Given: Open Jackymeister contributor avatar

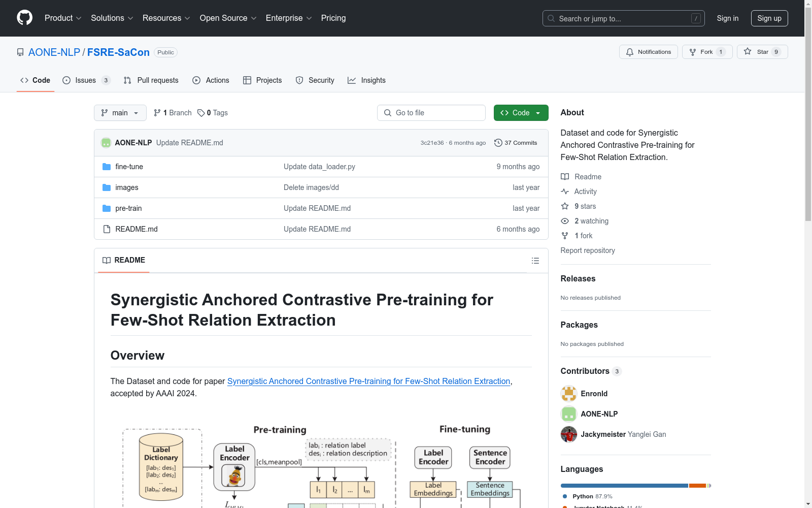Looking at the screenshot, I should coord(569,434).
